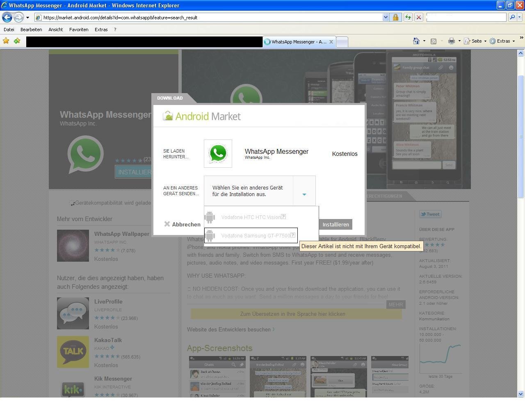Screen dimensions: 525x420
Task: Click the Home page icon
Action: coord(416,41)
